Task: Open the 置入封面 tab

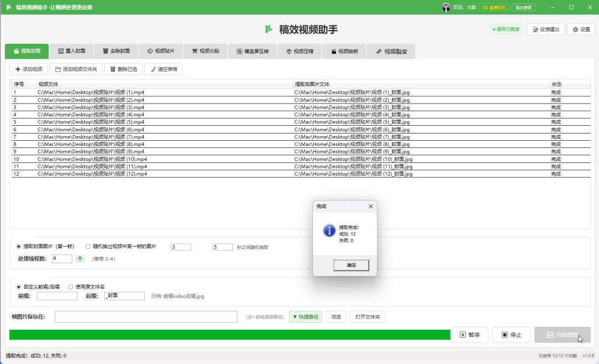Action: coord(72,51)
